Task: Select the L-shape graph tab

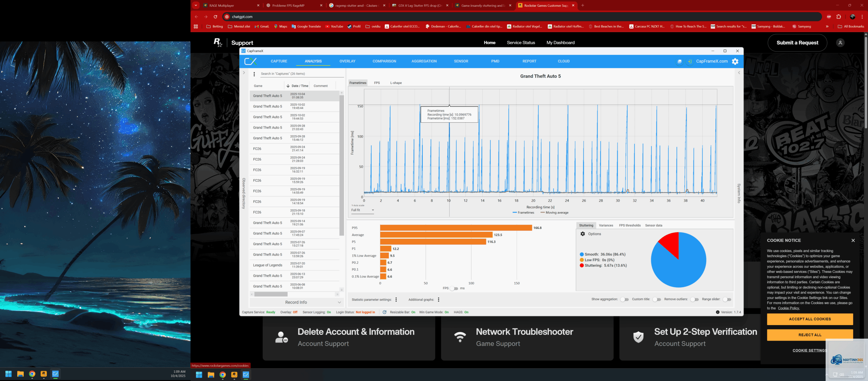Action: click(396, 83)
